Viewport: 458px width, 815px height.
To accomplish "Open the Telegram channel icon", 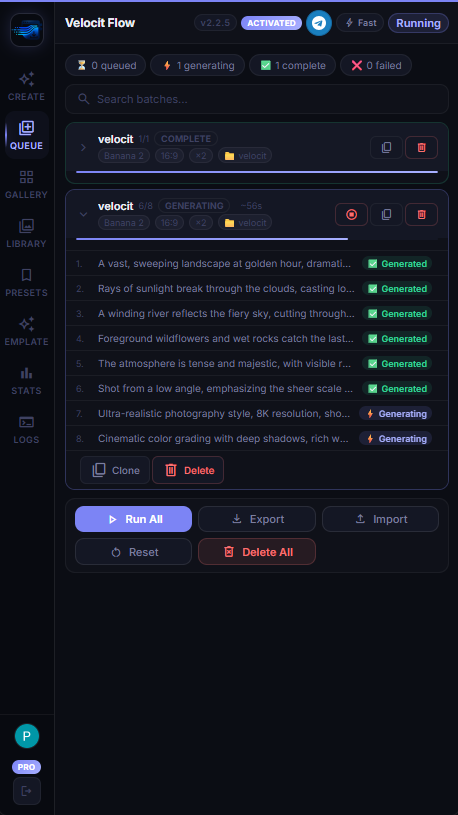I will [319, 23].
